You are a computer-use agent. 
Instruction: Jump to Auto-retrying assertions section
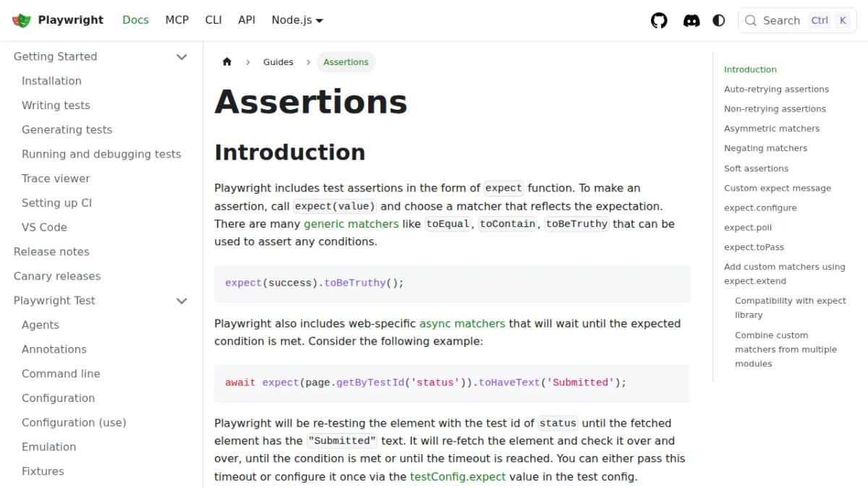tap(776, 90)
